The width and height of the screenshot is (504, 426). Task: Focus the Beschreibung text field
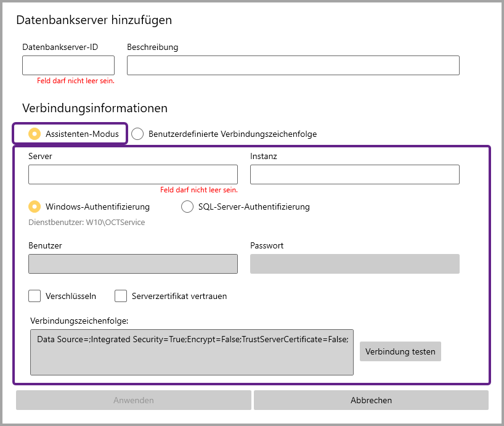point(293,65)
